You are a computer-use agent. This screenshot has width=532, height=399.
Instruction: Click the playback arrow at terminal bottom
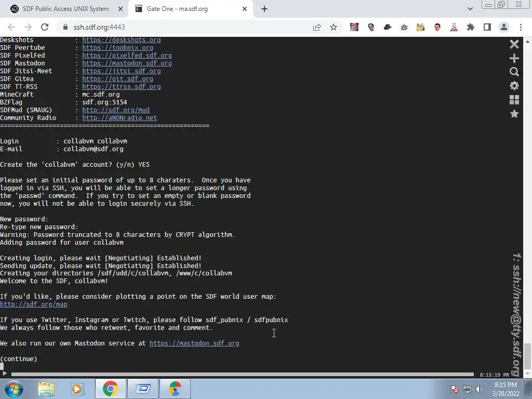coord(4,374)
